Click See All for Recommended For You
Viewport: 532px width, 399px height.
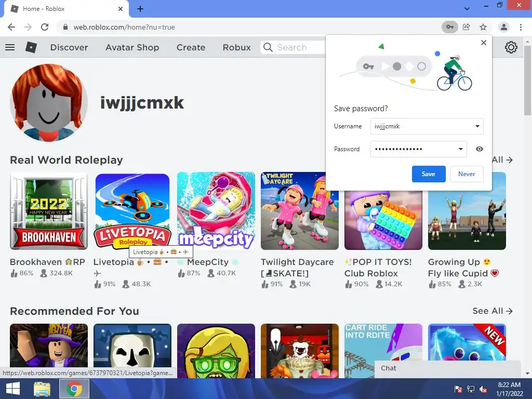[x=493, y=311]
